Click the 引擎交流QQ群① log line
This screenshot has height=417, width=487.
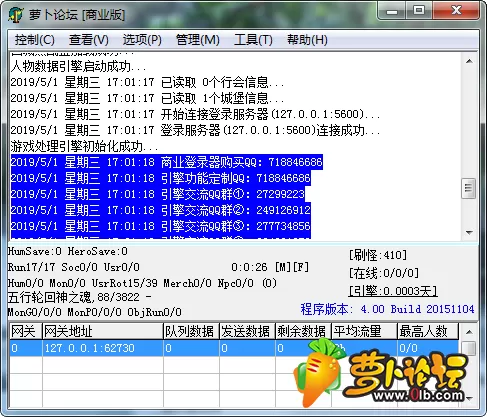(x=158, y=194)
